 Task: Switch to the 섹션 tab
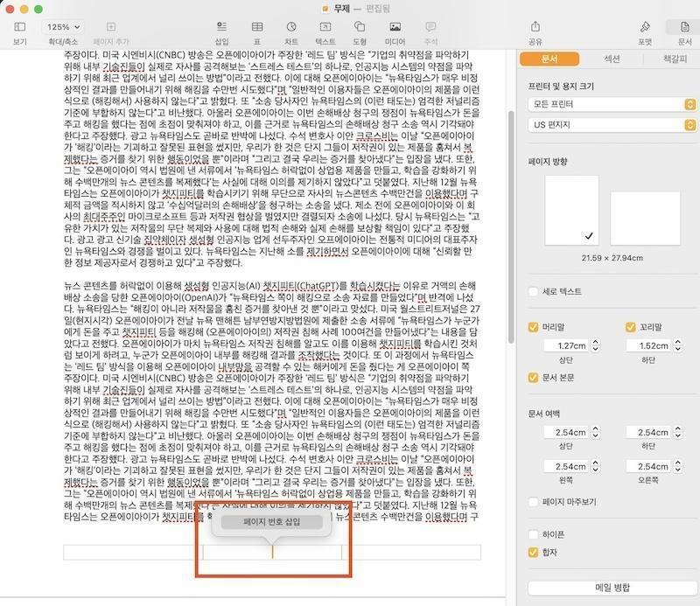click(612, 59)
